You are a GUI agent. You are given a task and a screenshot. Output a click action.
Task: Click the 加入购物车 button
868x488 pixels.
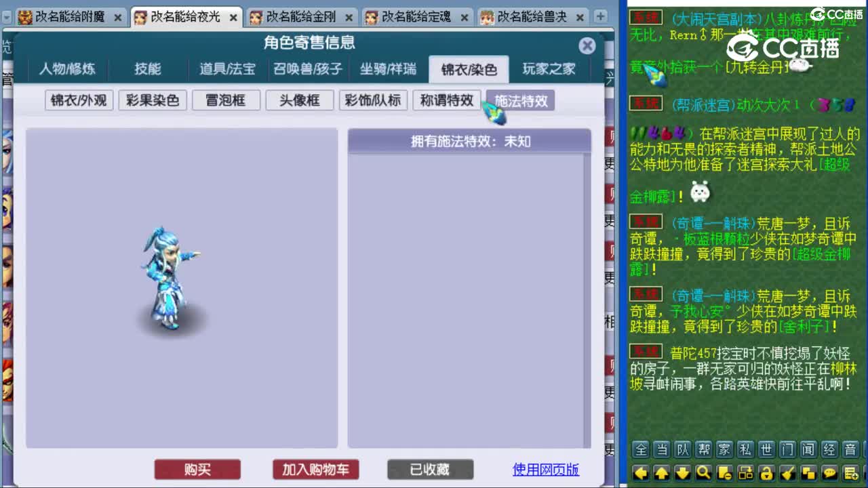click(315, 469)
